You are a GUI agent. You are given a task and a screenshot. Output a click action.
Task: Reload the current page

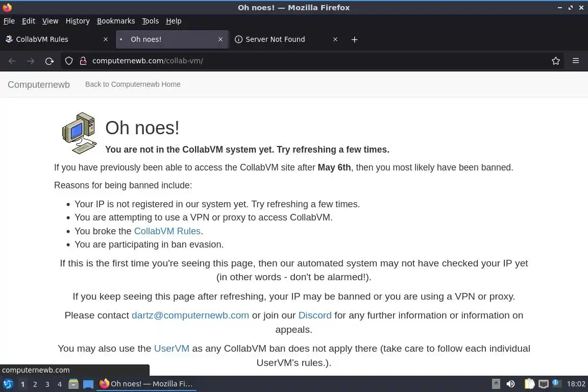point(50,61)
